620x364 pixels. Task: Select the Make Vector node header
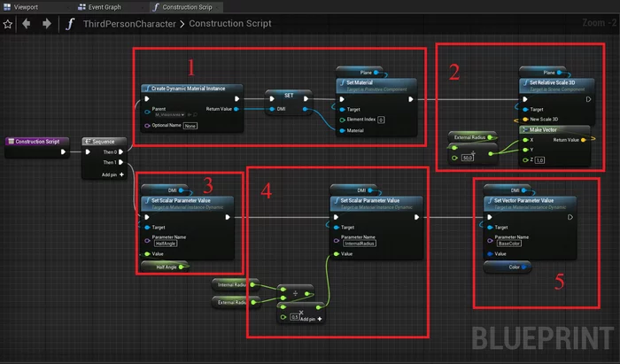554,129
